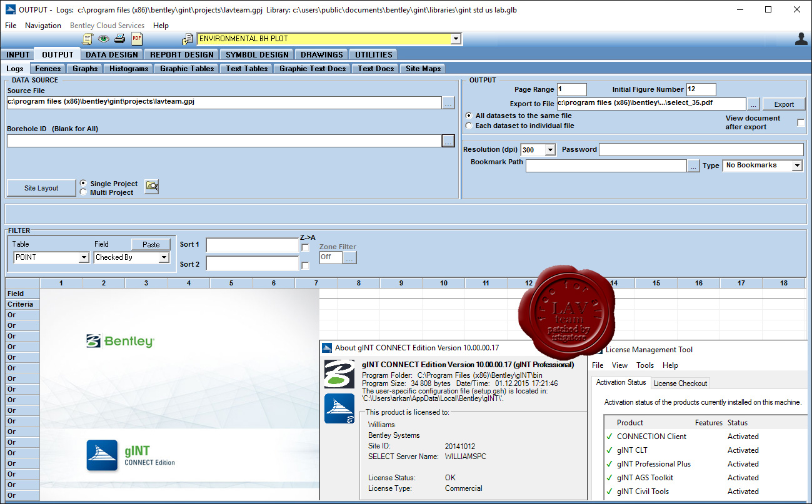Click green checkmark beside gINT CLT
This screenshot has height=504, width=812.
coord(609,450)
